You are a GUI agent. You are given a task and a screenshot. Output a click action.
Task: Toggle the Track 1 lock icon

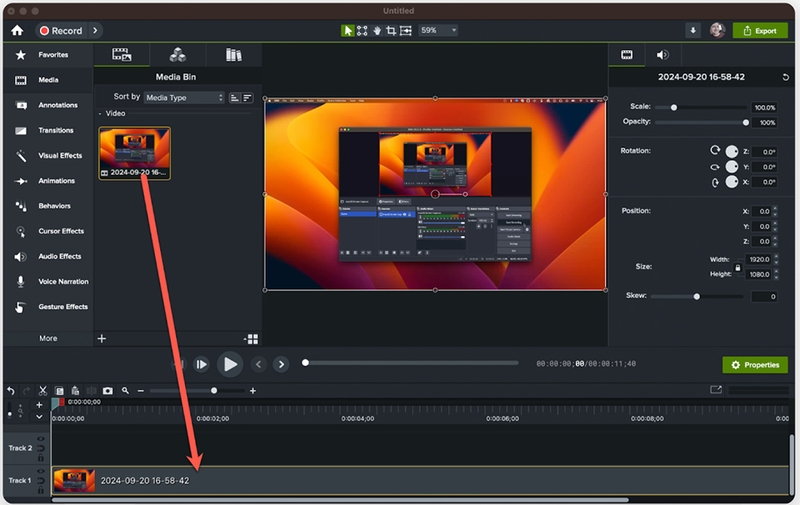41,490
